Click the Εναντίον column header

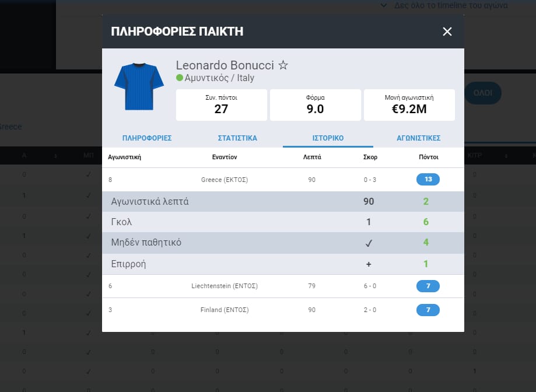click(x=225, y=157)
